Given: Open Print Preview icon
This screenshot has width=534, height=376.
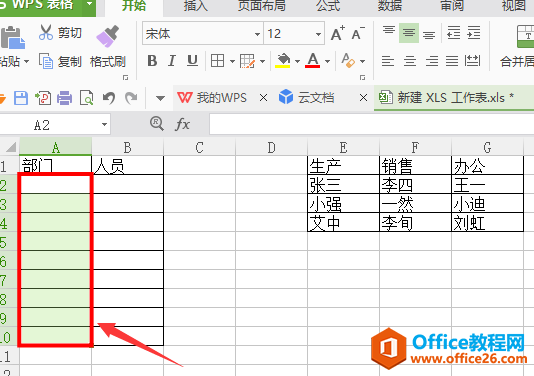Looking at the screenshot, I should tap(87, 98).
